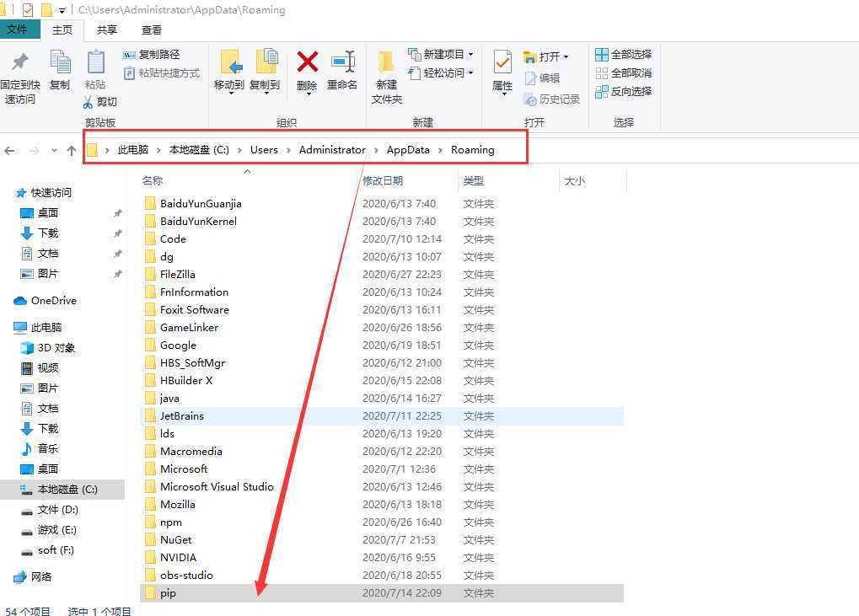Select the Foxit Software folder
This screenshot has height=616, width=859.
click(x=187, y=310)
